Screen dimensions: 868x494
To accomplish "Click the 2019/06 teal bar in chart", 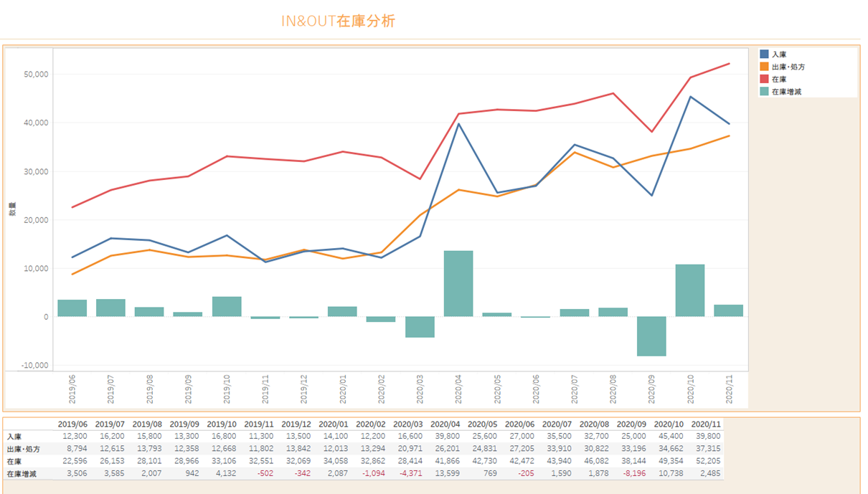I will coord(72,308).
